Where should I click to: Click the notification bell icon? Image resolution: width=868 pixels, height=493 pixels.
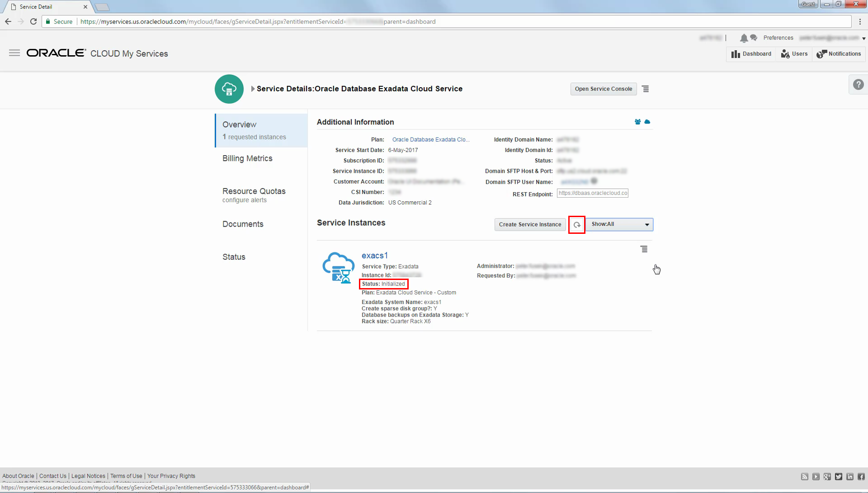(x=744, y=38)
